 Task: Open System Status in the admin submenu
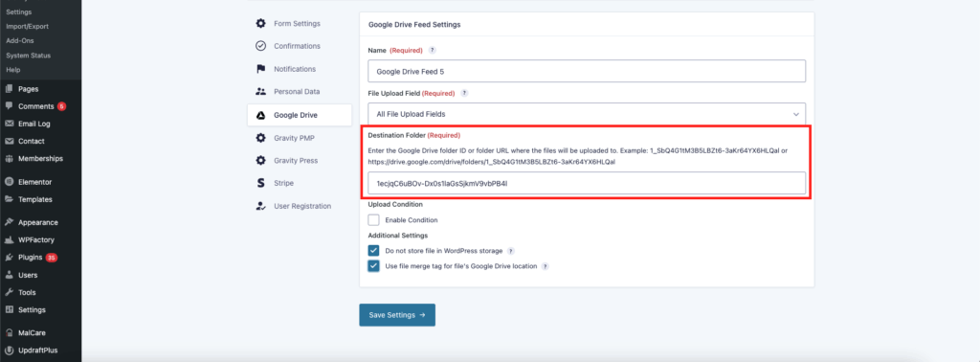(x=28, y=55)
